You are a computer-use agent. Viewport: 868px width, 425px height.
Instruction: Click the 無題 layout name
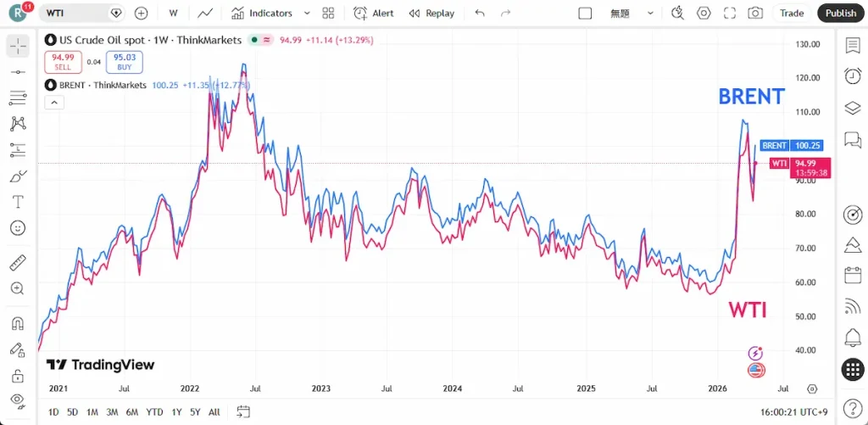click(x=620, y=14)
